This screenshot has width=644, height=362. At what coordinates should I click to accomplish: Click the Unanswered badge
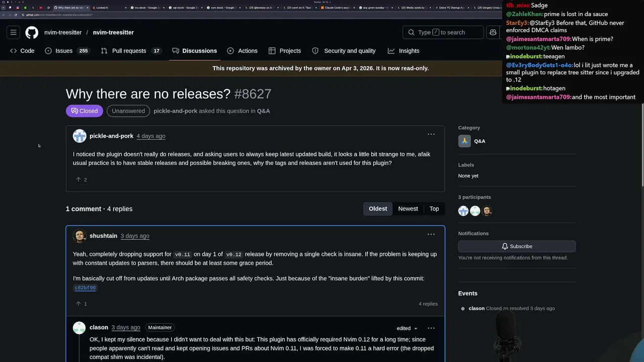(x=128, y=111)
